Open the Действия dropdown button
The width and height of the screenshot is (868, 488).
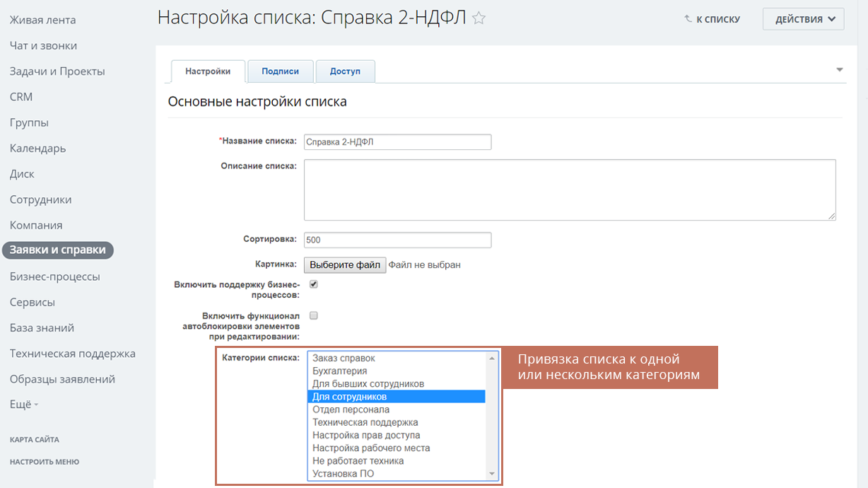[803, 19]
